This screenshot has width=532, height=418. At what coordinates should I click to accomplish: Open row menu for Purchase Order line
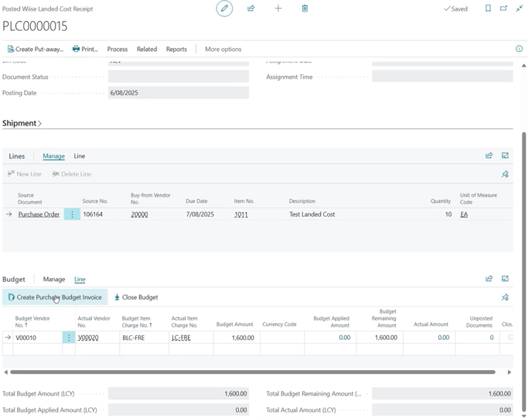pyautogui.click(x=72, y=214)
